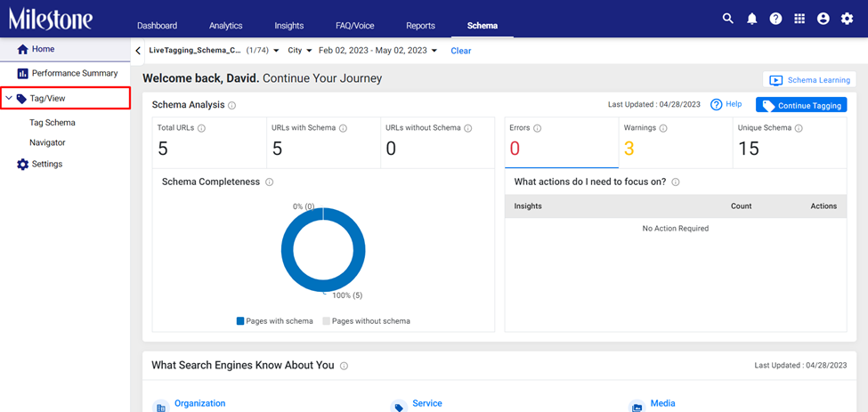Open the search magnifier icon in header
The width and height of the screenshot is (868, 412).
point(728,19)
